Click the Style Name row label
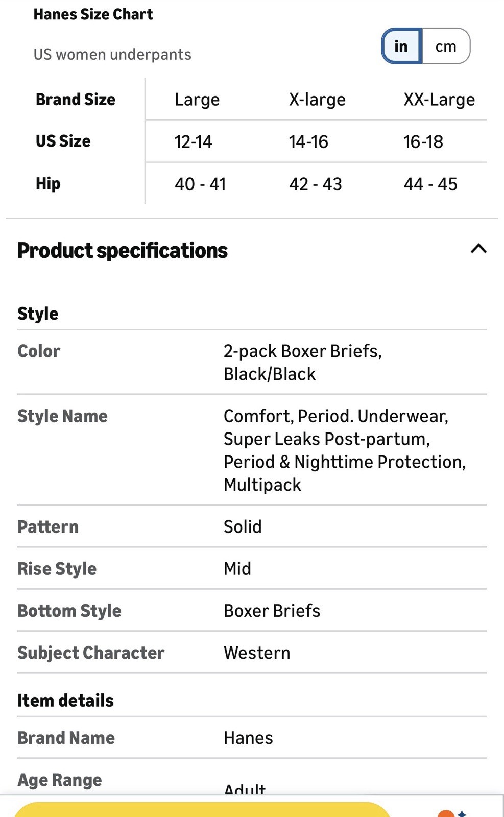The image size is (504, 817). pyautogui.click(x=62, y=416)
